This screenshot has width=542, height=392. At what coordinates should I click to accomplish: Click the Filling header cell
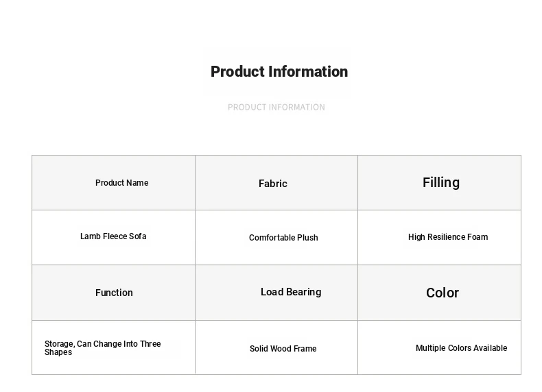(x=440, y=182)
